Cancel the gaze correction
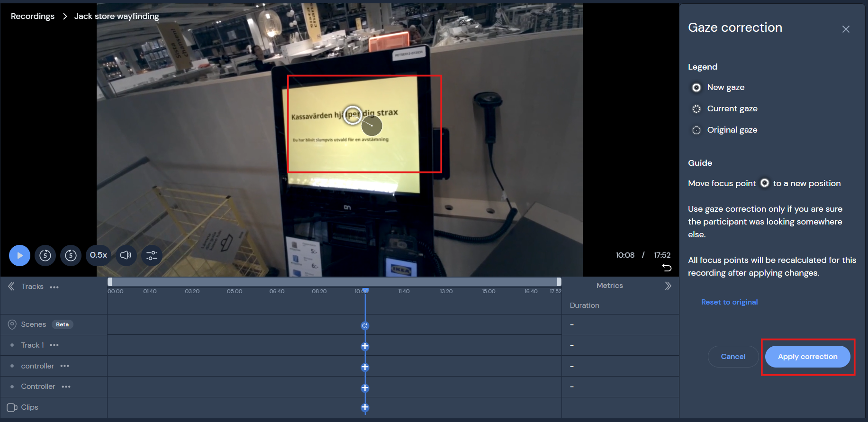Viewport: 868px width, 422px height. (733, 357)
